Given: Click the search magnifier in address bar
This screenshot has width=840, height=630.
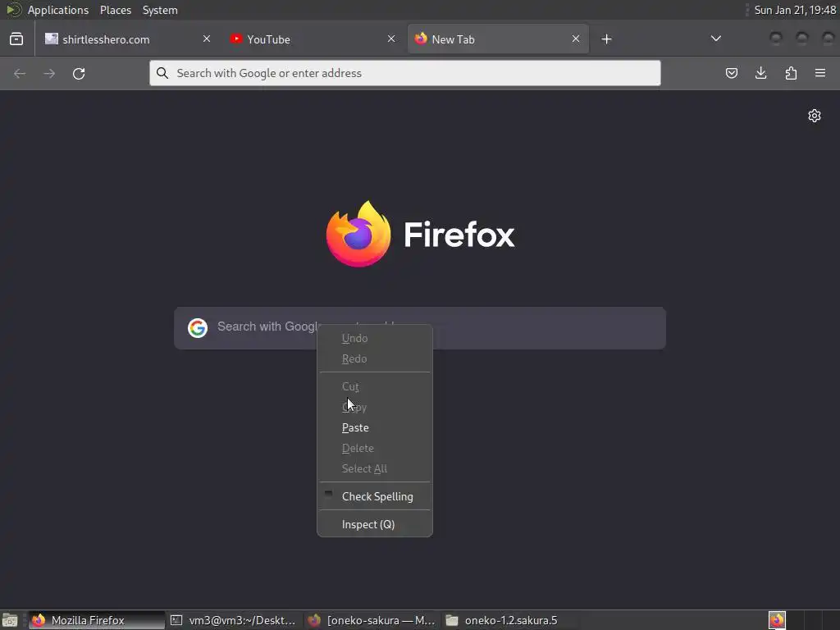Looking at the screenshot, I should [162, 73].
